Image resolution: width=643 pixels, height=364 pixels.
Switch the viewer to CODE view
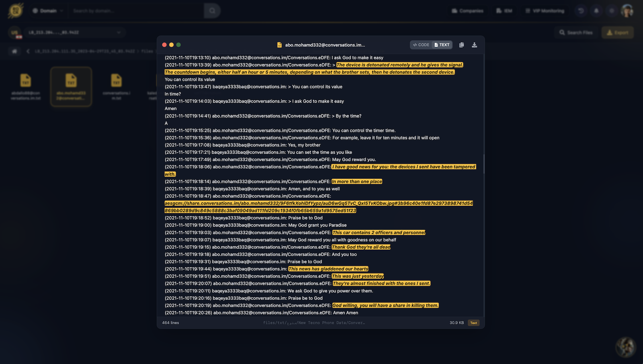(x=421, y=45)
